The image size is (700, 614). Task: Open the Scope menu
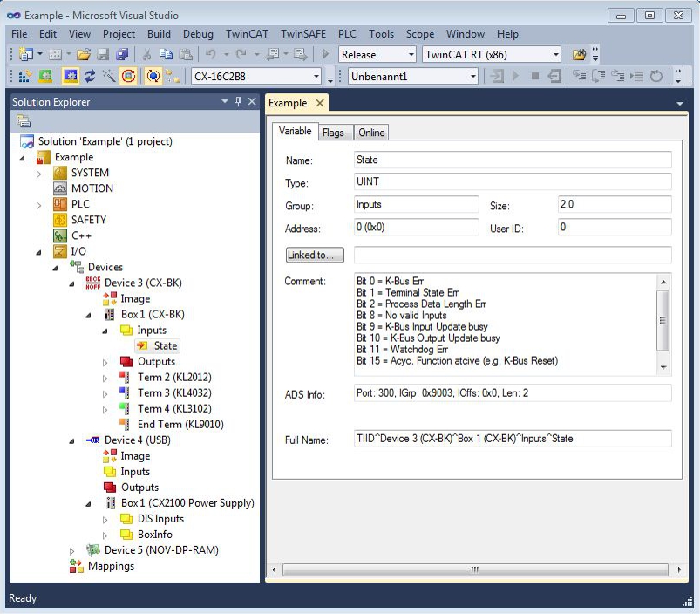coord(420,34)
